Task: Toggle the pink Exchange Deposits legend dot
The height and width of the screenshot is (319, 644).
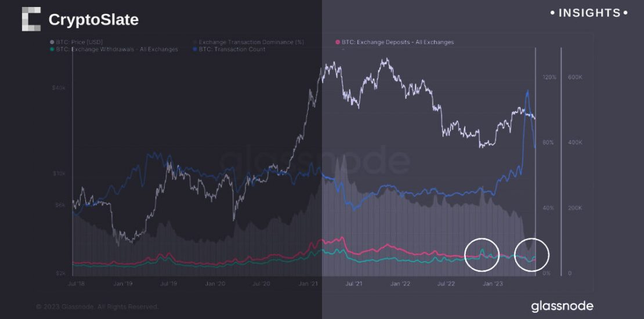Action: [x=338, y=42]
